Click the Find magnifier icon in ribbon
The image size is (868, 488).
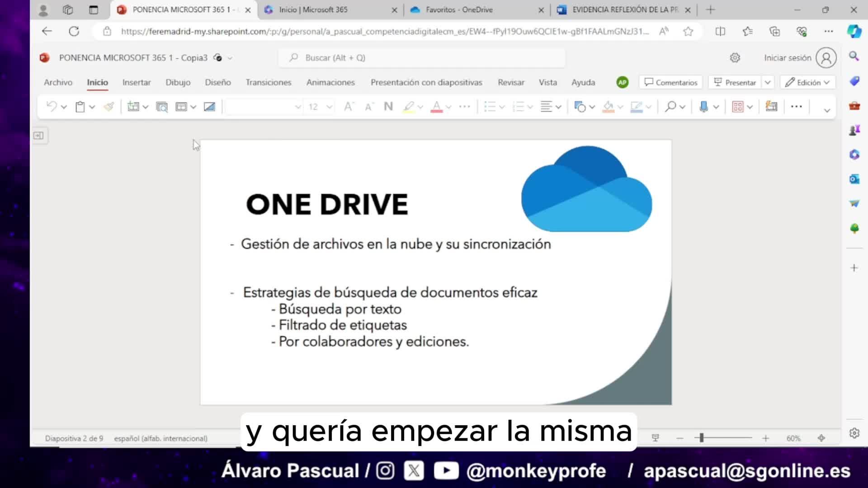(x=670, y=107)
